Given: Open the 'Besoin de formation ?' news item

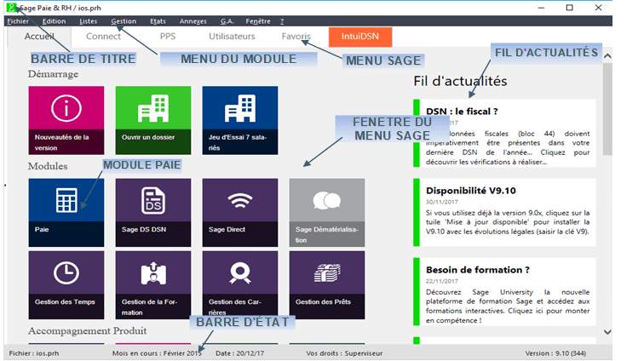Looking at the screenshot, I should (x=504, y=291).
